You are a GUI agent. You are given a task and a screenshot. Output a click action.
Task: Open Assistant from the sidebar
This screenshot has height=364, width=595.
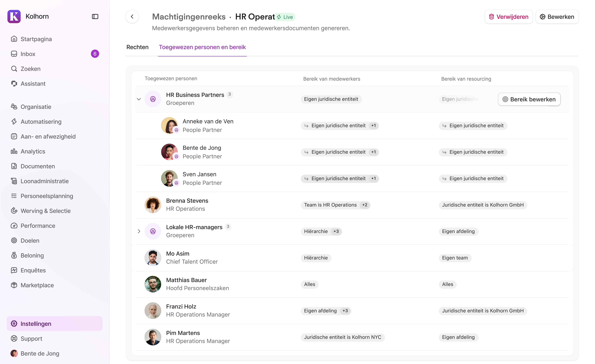click(33, 84)
